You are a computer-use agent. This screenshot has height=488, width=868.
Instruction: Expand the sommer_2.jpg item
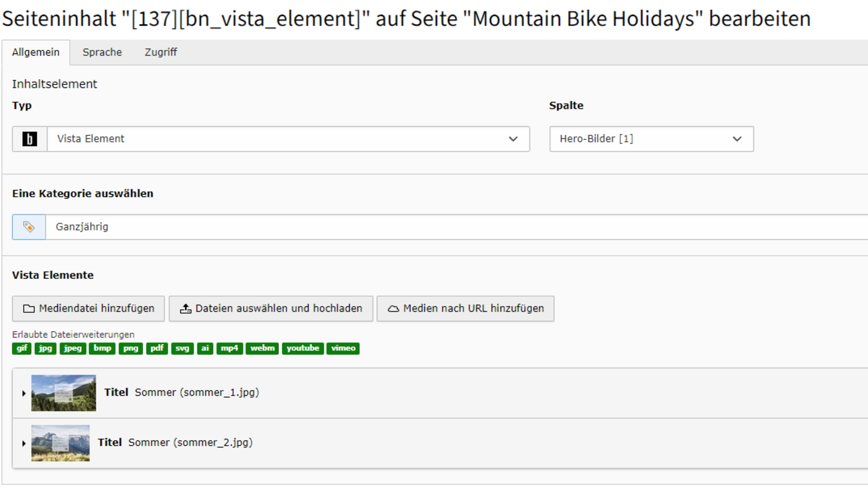point(24,443)
